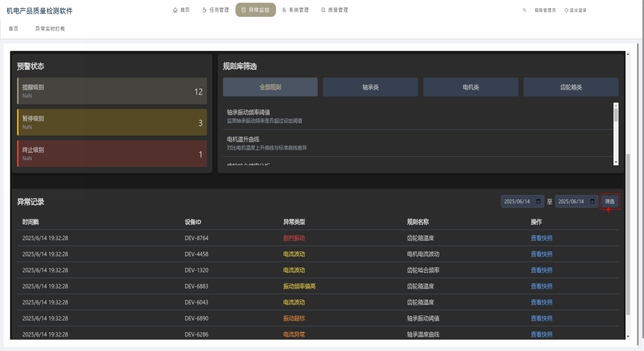Open 查看快照 for device DEV-8764
Viewport: 644px width, 351px height.
(x=541, y=238)
